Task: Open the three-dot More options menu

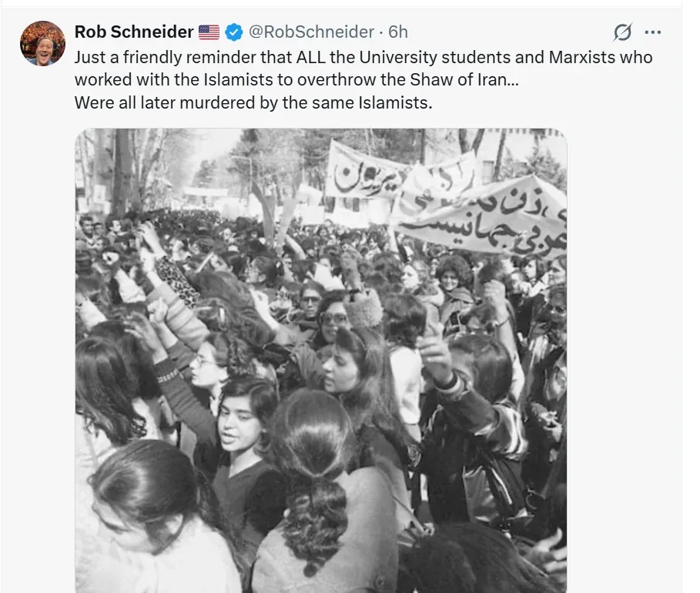Action: coord(652,32)
